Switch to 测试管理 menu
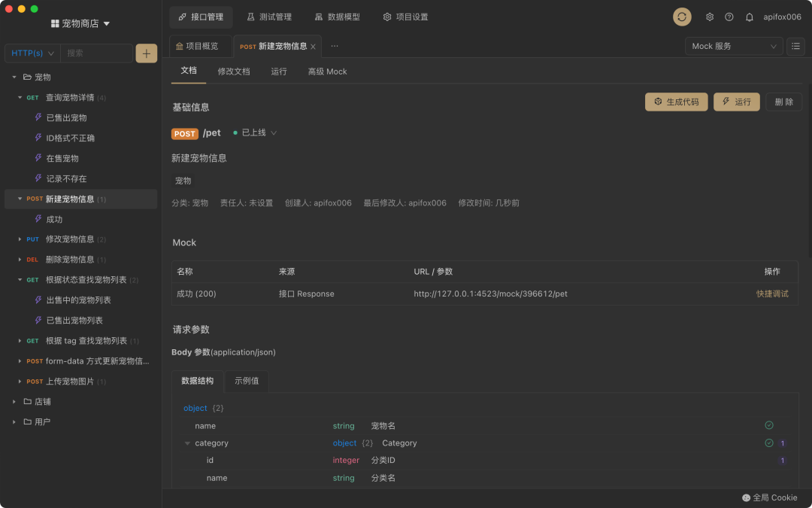The height and width of the screenshot is (508, 812). point(269,17)
